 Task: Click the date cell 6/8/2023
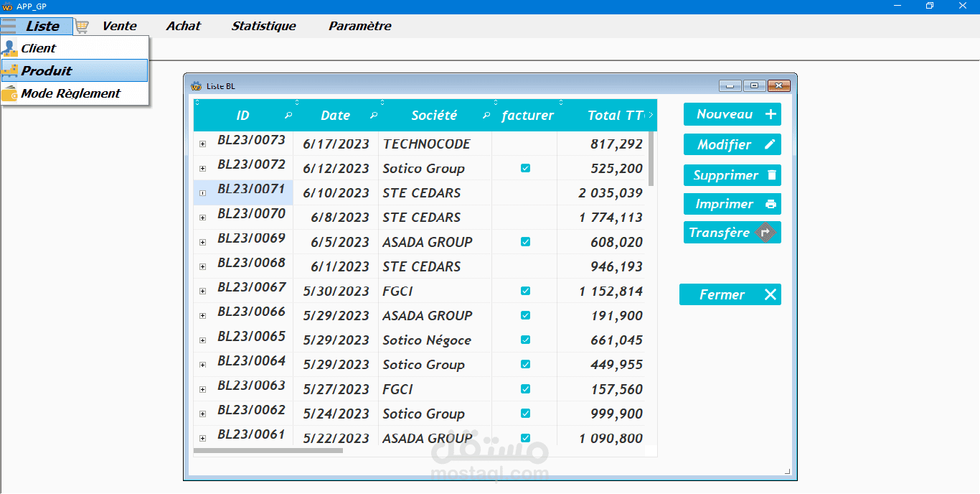(336, 217)
